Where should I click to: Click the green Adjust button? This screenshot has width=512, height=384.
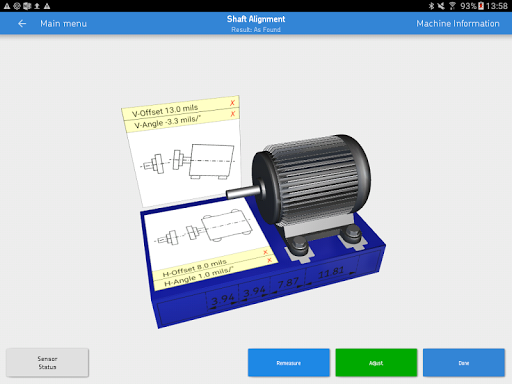pos(376,363)
